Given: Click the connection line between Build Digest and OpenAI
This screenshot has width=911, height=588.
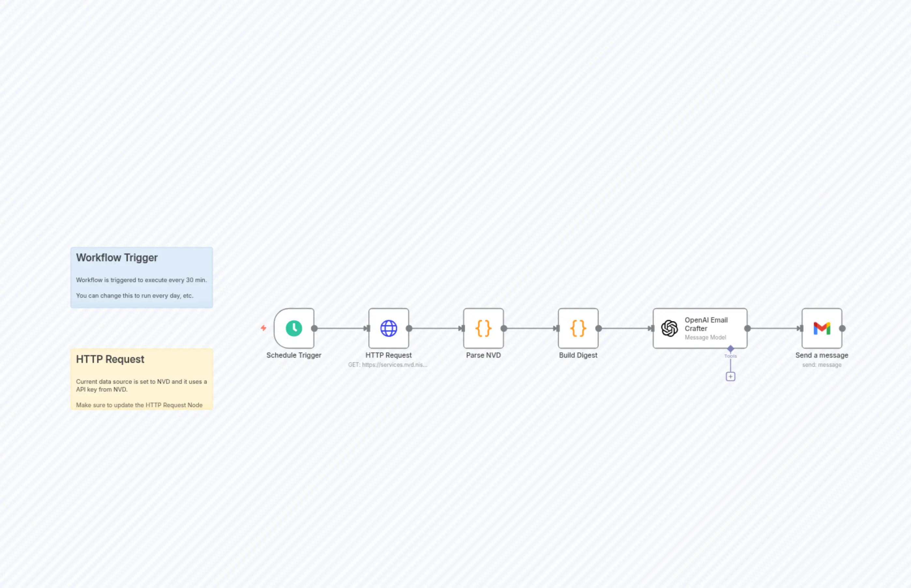Looking at the screenshot, I should pos(625,328).
